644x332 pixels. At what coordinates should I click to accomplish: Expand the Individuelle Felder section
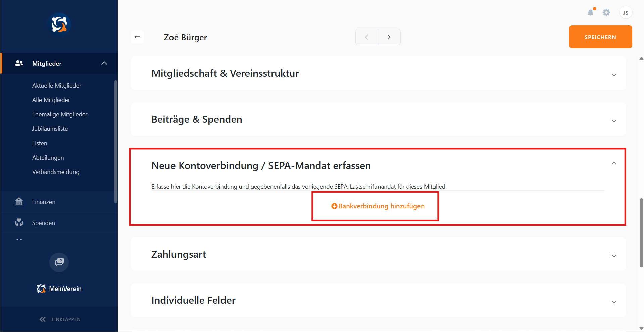[614, 302]
